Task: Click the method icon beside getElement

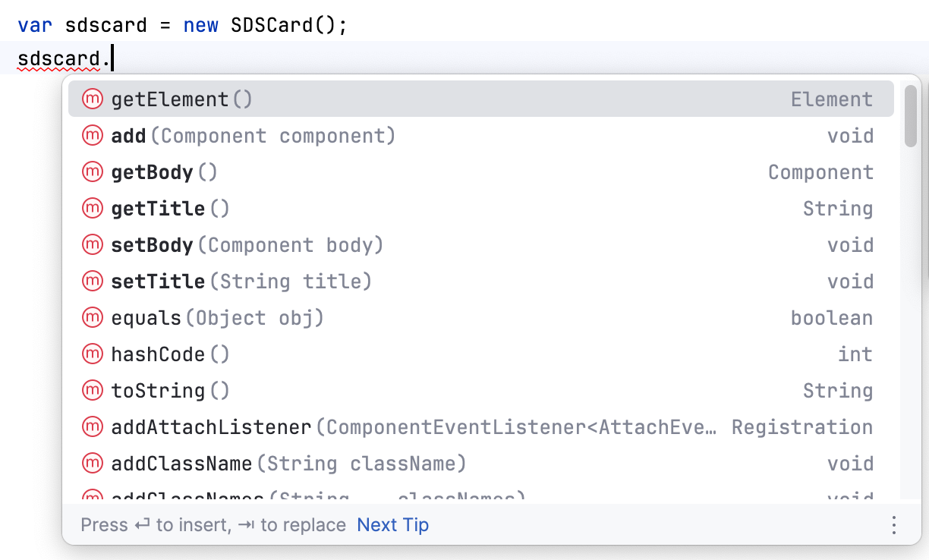Action: click(x=92, y=99)
